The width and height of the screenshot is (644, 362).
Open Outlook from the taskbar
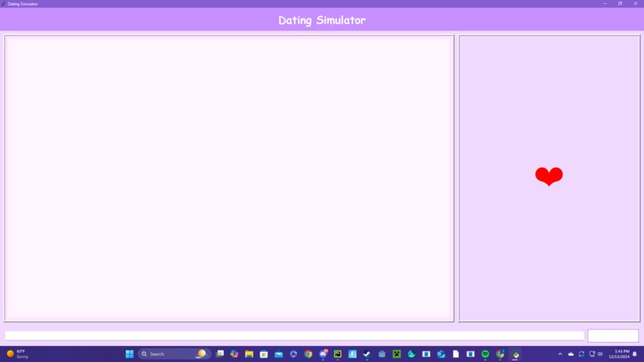[x=441, y=354]
